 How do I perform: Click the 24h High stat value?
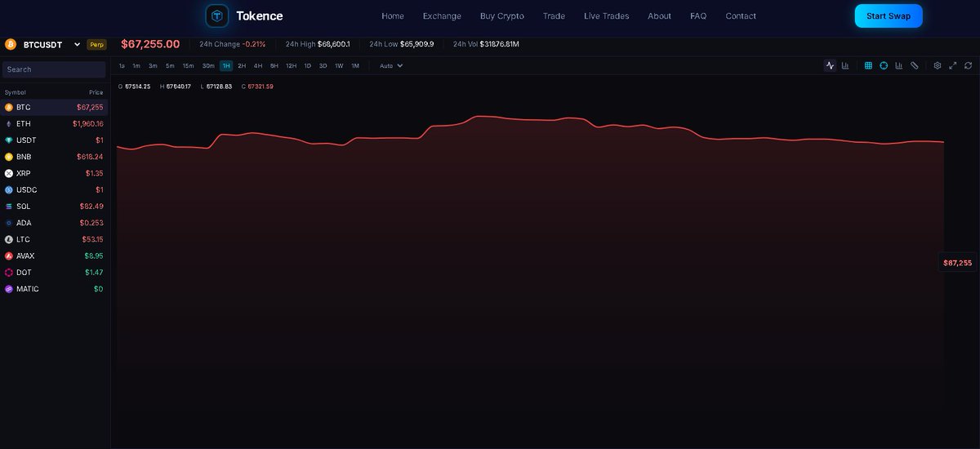coord(334,44)
